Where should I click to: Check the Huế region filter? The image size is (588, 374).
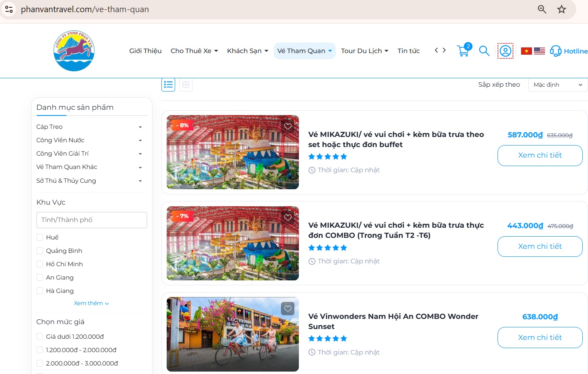[x=40, y=237]
